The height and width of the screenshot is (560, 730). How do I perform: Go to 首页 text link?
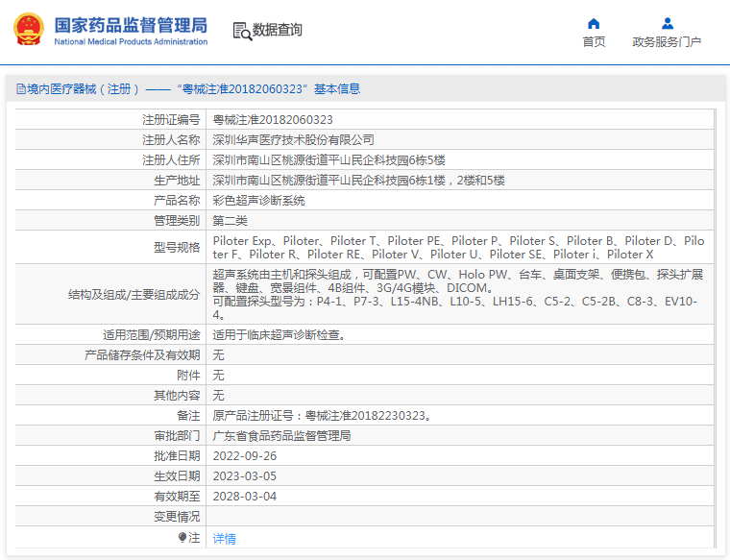(x=594, y=42)
